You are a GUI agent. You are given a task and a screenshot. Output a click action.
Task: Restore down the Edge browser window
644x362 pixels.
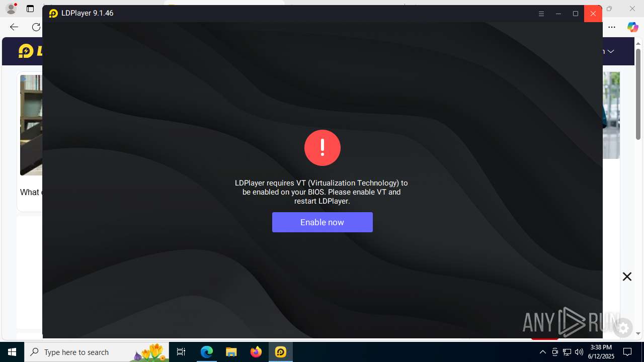pyautogui.click(x=609, y=9)
